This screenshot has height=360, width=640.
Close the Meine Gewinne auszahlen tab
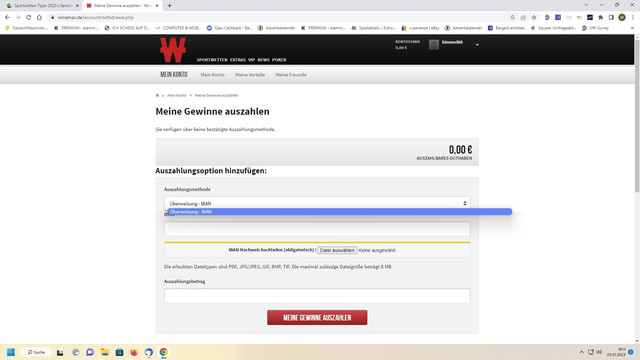157,6
